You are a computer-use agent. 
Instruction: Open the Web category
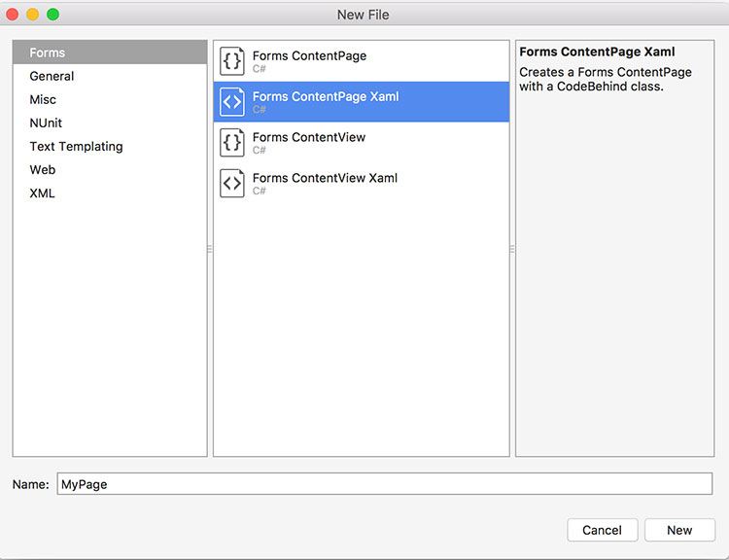pyautogui.click(x=110, y=170)
